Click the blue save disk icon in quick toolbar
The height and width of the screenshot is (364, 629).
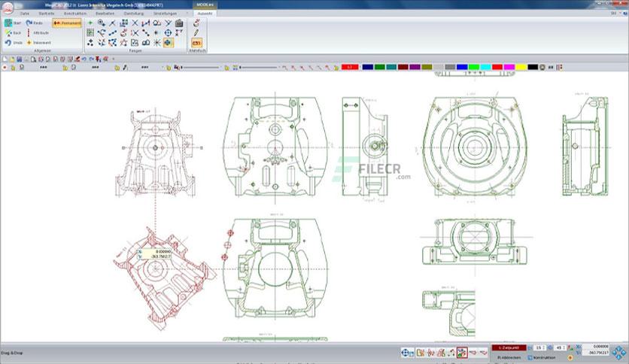tap(20, 59)
